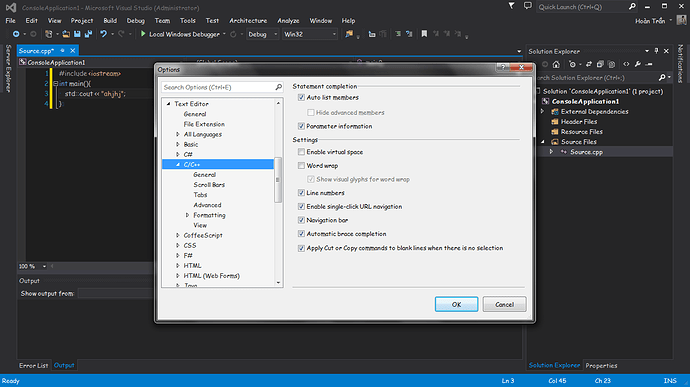Open the Debug configuration dropdown
The width and height of the screenshot is (690, 387).
pos(262,34)
